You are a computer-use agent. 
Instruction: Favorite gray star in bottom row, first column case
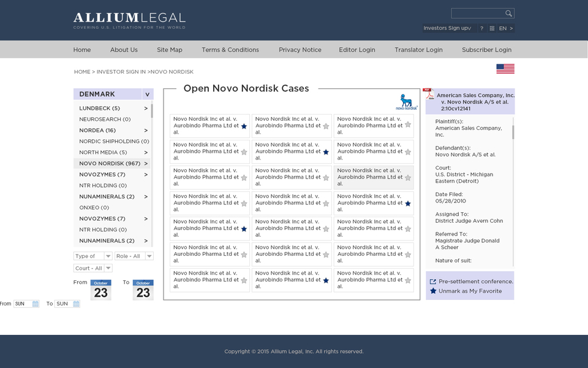click(x=244, y=280)
